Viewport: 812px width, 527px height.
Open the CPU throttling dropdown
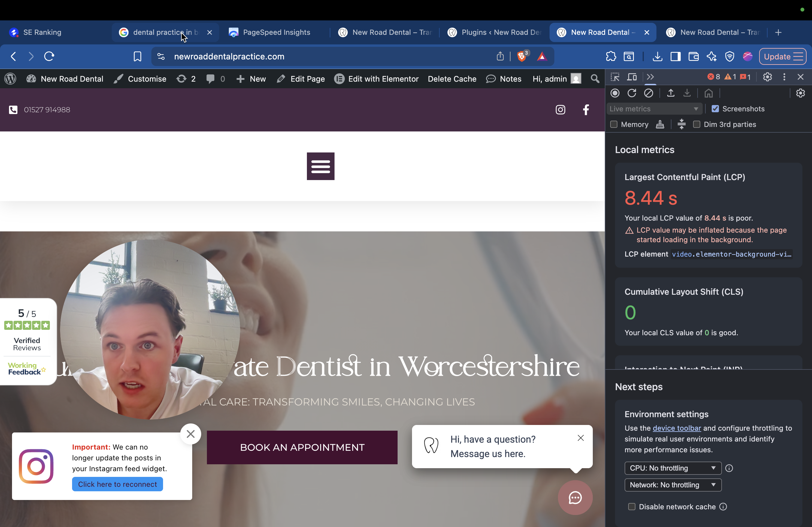pyautogui.click(x=672, y=468)
